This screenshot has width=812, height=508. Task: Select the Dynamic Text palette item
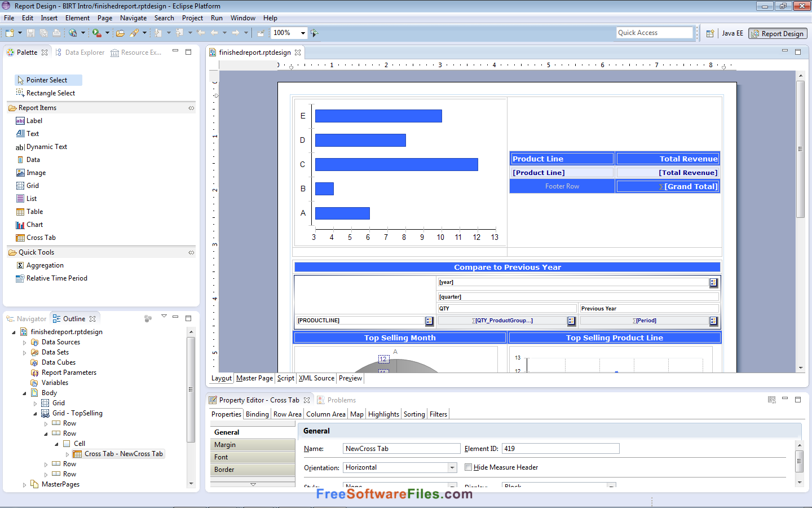coord(41,147)
